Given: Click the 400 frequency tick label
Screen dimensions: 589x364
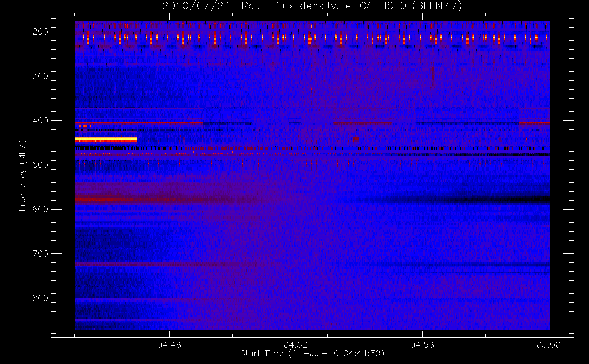Looking at the screenshot, I should coord(40,120).
